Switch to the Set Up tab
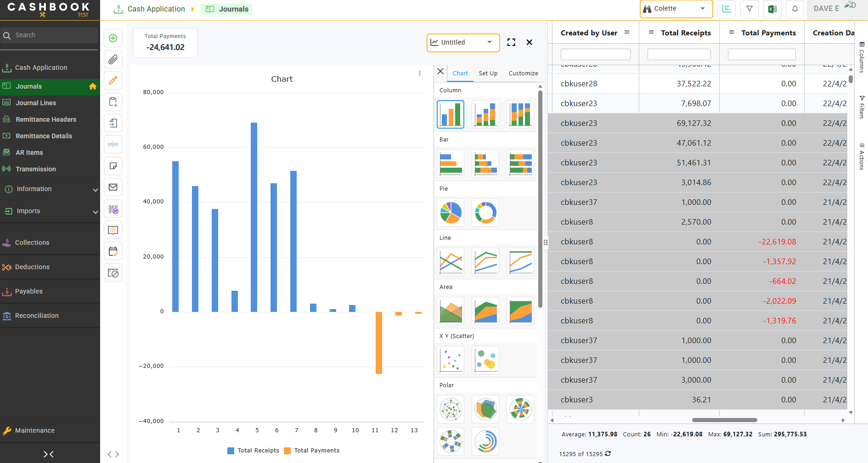This screenshot has height=463, width=868. tap(488, 73)
